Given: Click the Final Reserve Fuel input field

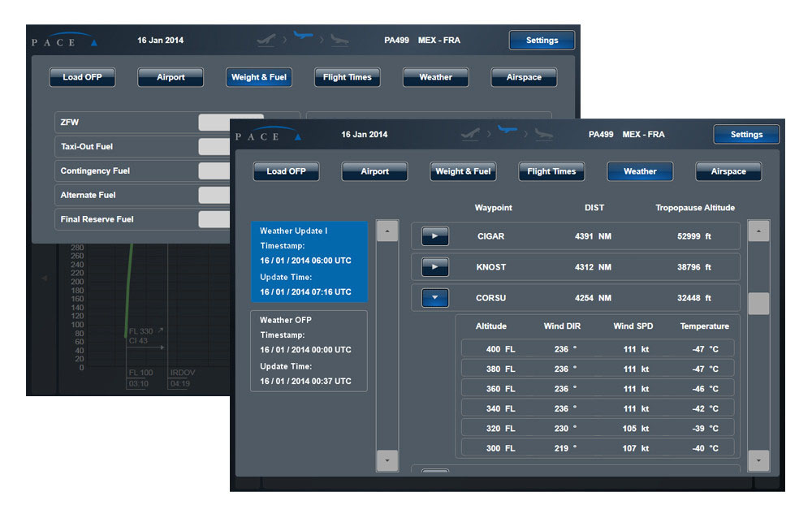Looking at the screenshot, I should [214, 219].
